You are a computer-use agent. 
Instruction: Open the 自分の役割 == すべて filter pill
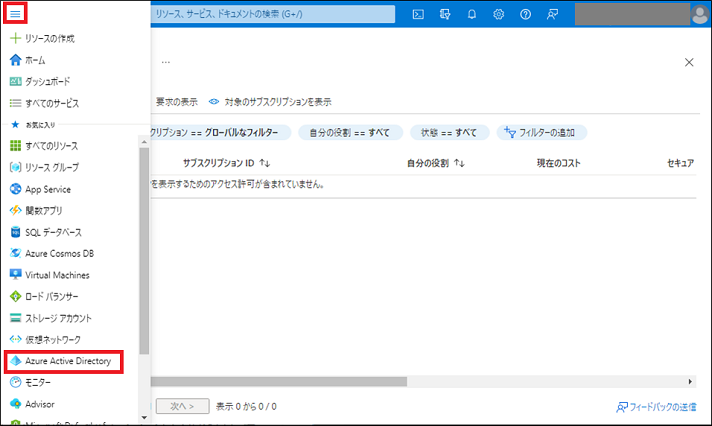tap(350, 133)
